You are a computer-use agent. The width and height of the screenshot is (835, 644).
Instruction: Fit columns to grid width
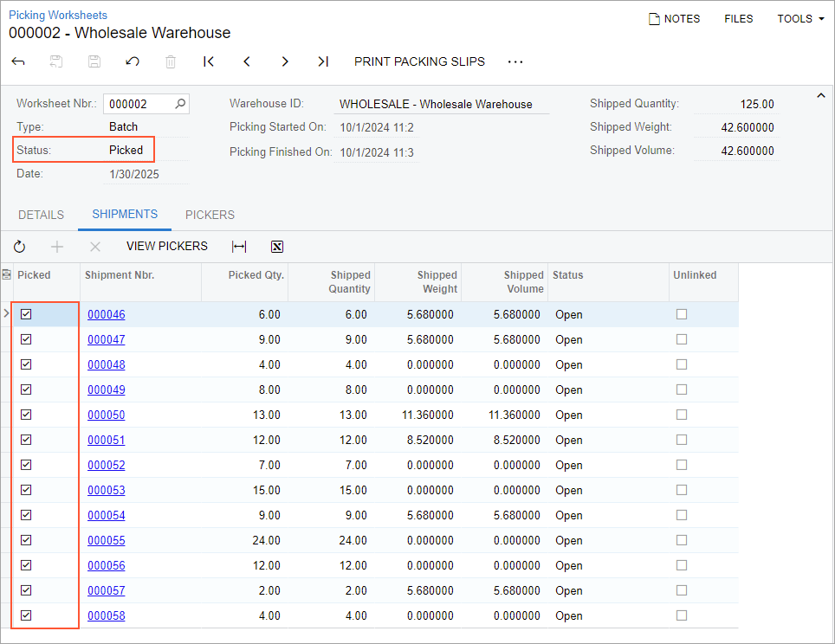coord(239,247)
